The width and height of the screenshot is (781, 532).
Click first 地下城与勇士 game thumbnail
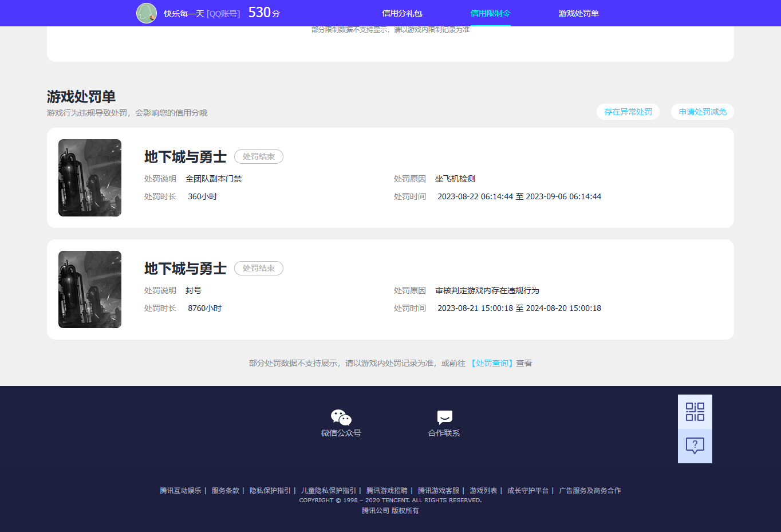[90, 178]
